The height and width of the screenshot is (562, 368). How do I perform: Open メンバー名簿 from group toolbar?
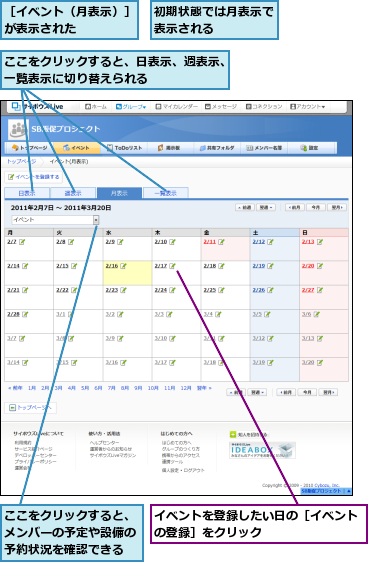[264, 148]
